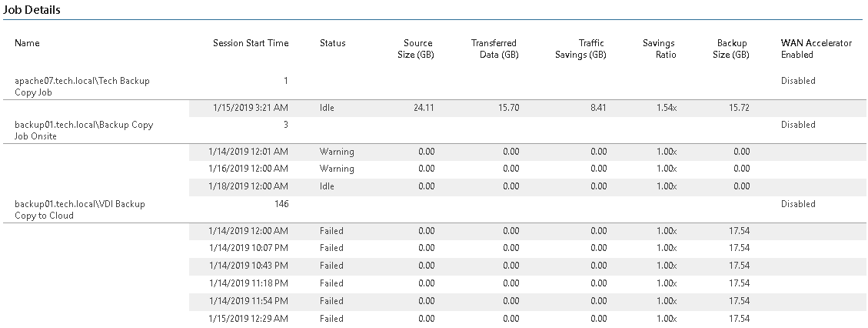Click the 1/14/2019 10:07 PM Failed session

pyautogui.click(x=527, y=248)
